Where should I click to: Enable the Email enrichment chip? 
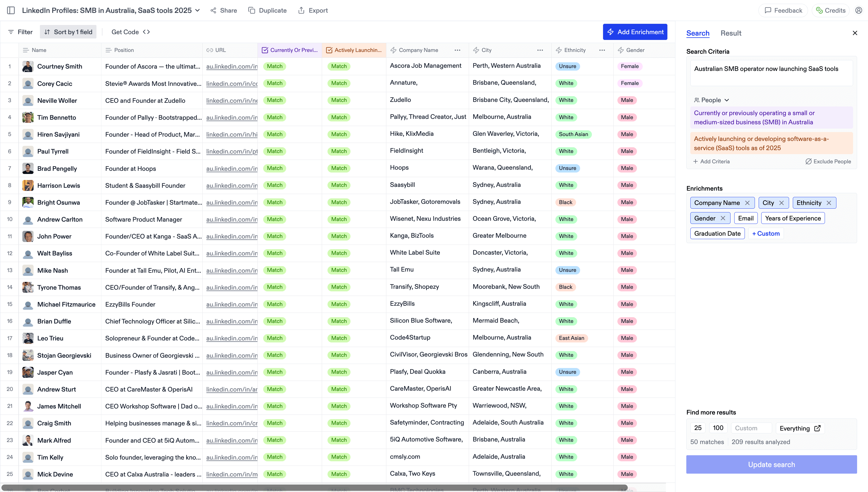[x=745, y=218]
